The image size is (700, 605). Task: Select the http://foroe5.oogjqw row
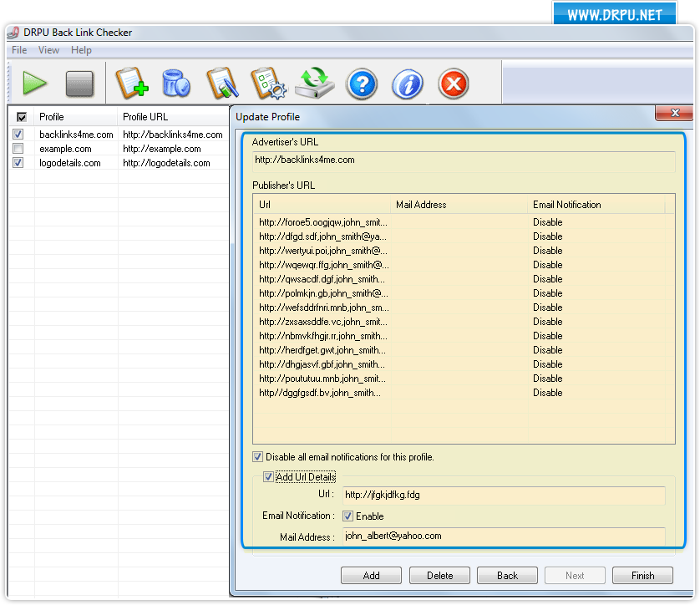[464, 222]
